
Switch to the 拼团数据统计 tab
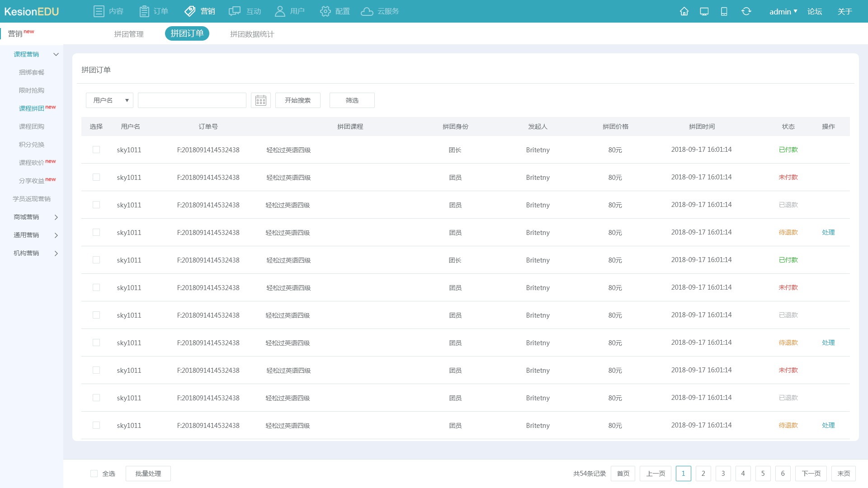(252, 34)
